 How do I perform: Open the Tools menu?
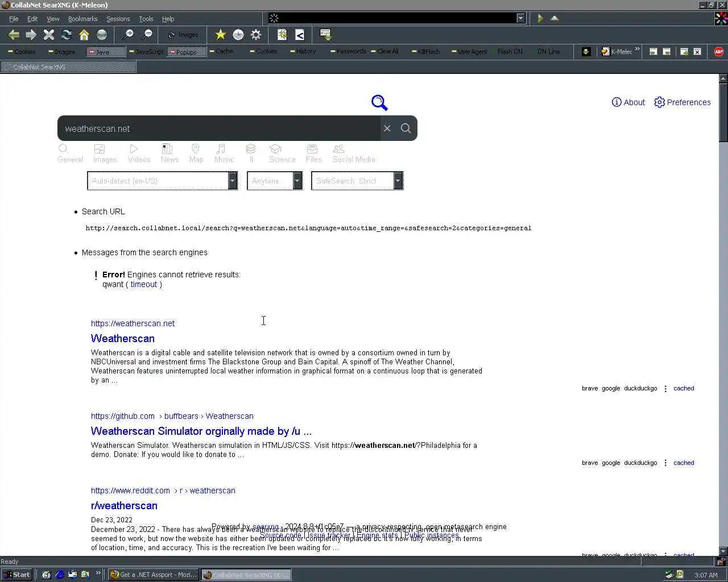[146, 19]
